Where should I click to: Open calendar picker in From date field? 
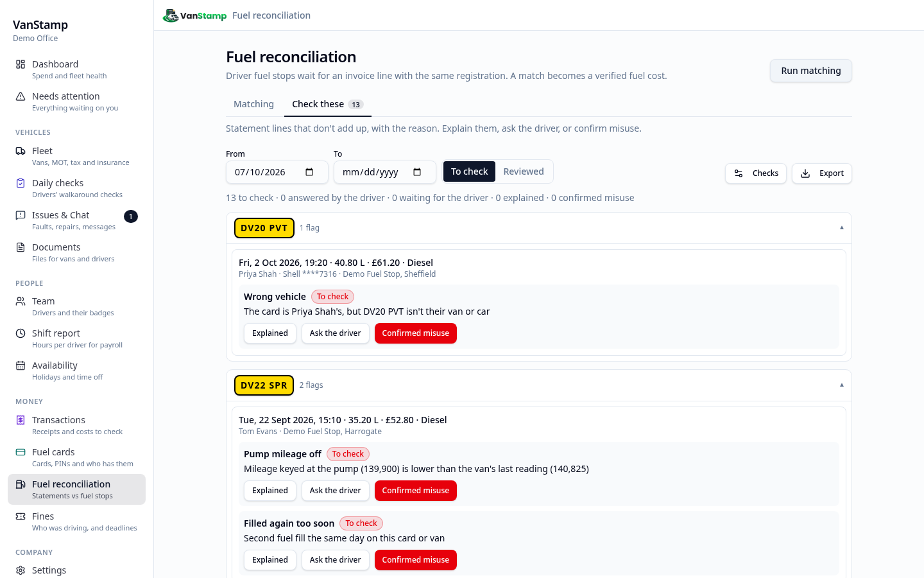click(309, 172)
